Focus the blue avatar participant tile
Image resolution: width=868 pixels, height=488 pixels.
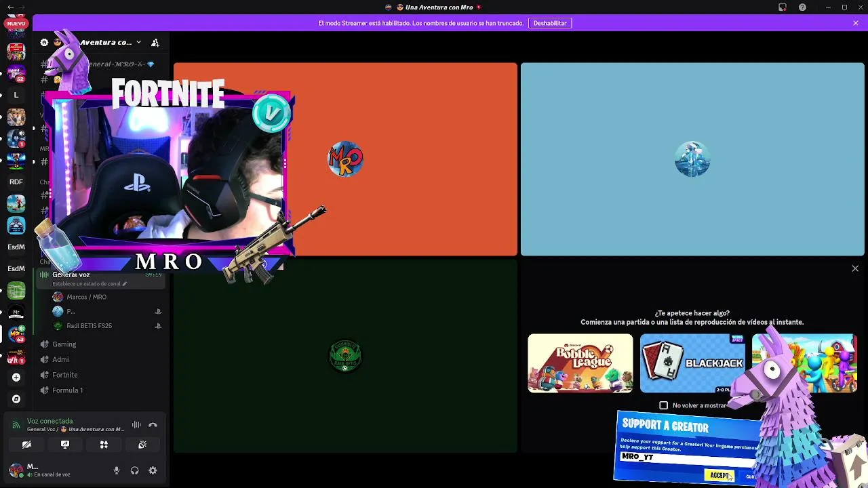coord(692,159)
